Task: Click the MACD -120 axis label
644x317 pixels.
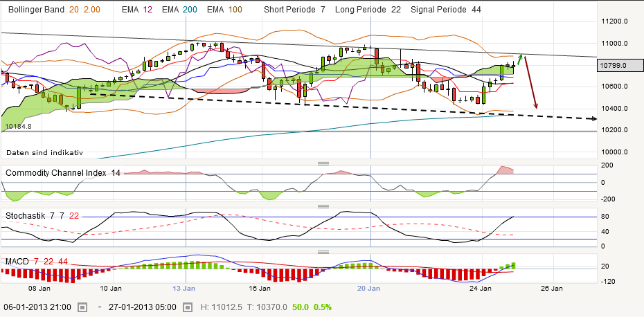Action: tap(607, 282)
